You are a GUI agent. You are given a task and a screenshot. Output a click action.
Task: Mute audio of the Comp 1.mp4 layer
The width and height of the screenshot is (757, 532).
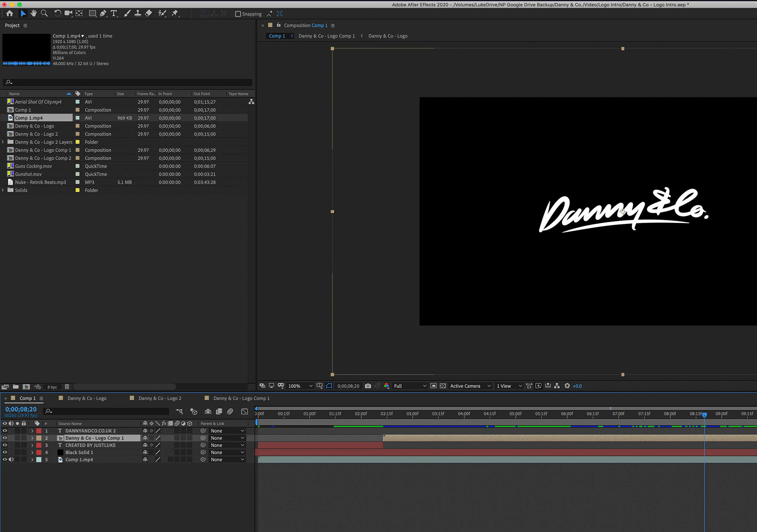(11, 459)
